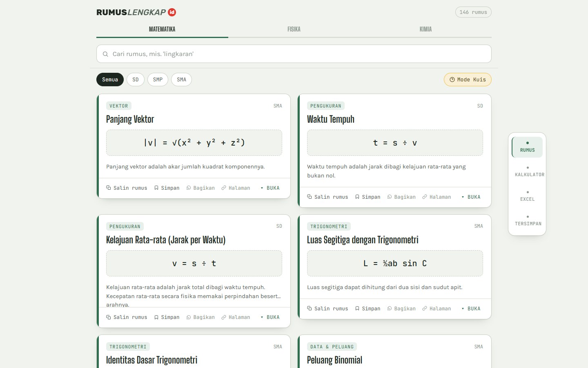Share Luas Segitiga card via Bagikan
588x368 pixels.
tap(401, 309)
